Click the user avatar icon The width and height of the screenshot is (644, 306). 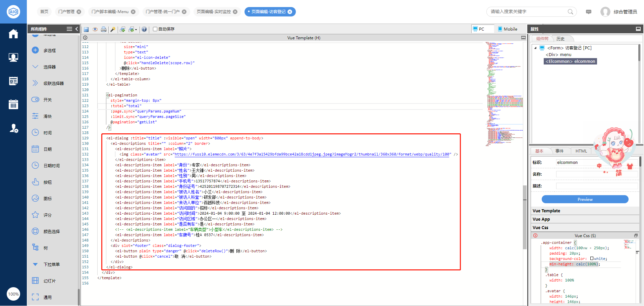pos(605,12)
